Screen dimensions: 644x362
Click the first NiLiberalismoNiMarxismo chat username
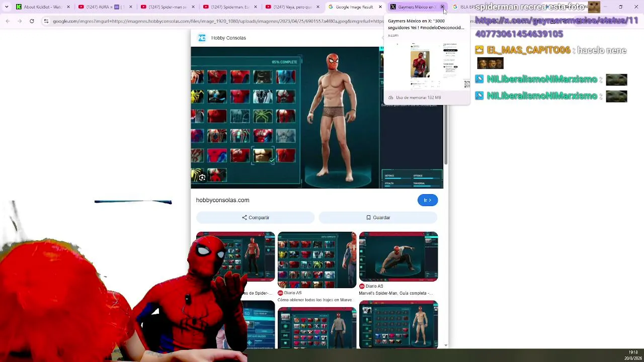pos(542,79)
